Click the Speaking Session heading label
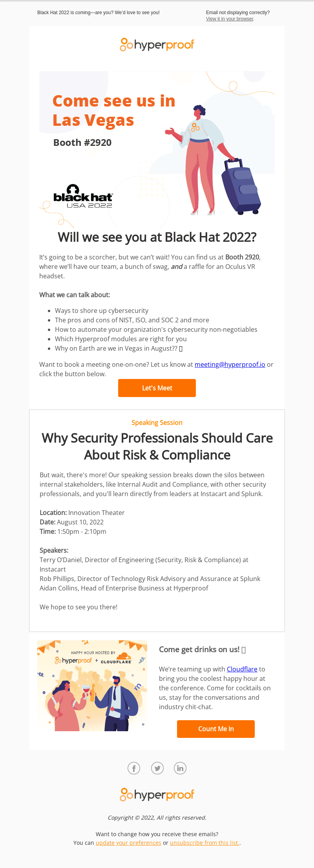The width and height of the screenshot is (314, 868). [157, 423]
